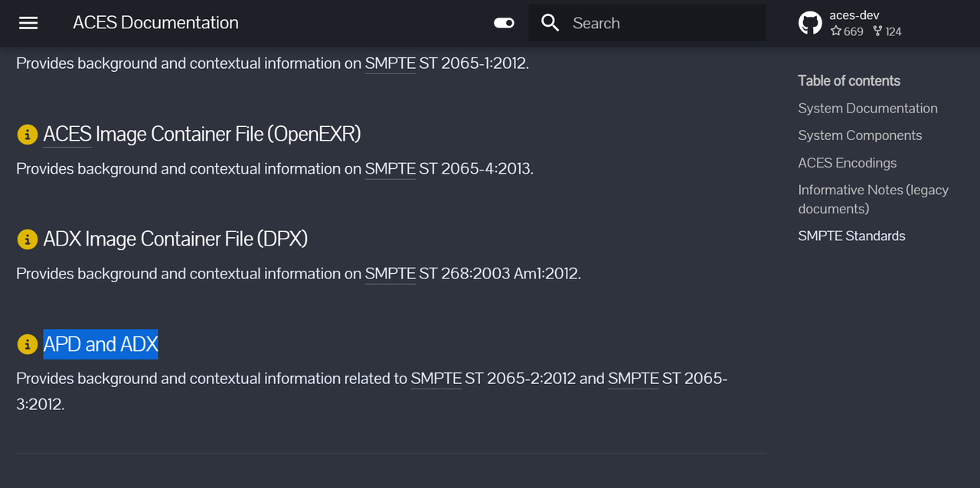The width and height of the screenshot is (980, 488).
Task: Click SMPTE abbreviation in ST 2065-4:2013 line
Action: pyautogui.click(x=390, y=168)
